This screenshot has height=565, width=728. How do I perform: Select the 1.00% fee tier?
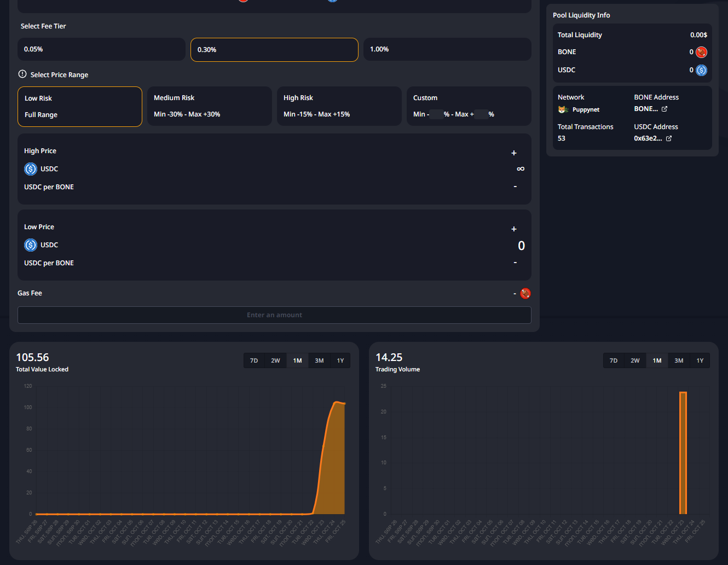point(447,49)
